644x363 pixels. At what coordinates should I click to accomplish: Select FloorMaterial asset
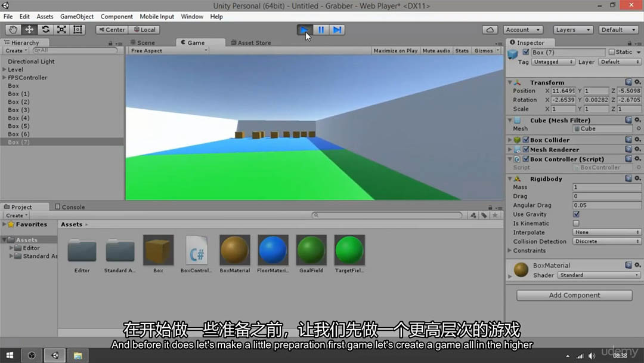[x=273, y=254]
